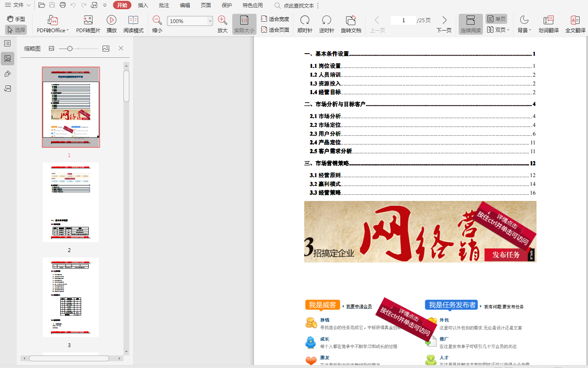The height and width of the screenshot is (368, 588).
Task: Switch to the 编辑 tab
Action: 185,5
